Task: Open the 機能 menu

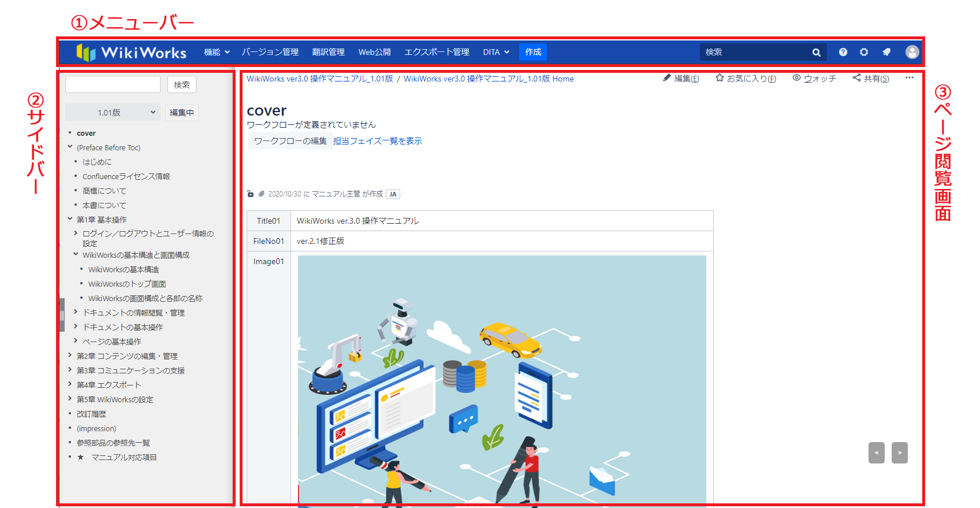Action: (217, 52)
